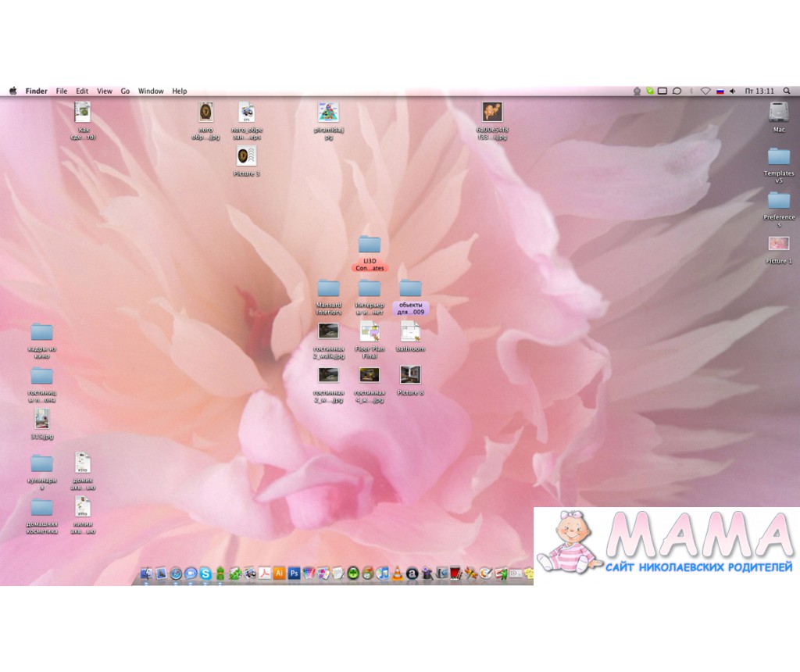This screenshot has height=672, width=800.
Task: Open Skype from the Dock
Action: click(205, 574)
